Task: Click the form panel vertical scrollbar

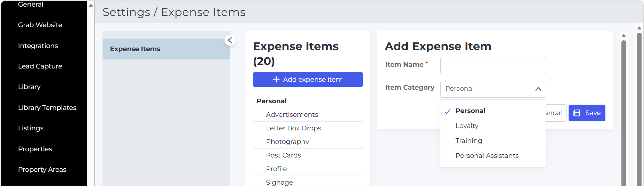Action: click(623, 111)
